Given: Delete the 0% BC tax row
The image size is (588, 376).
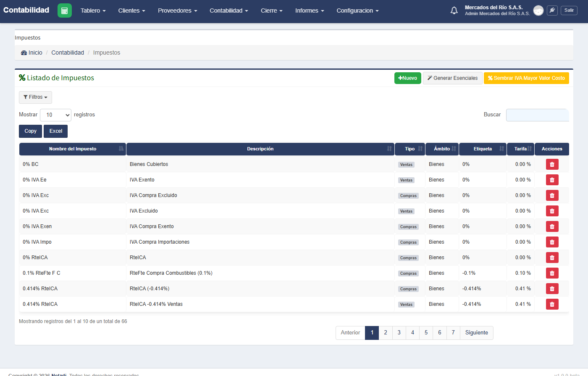Looking at the screenshot, I should coord(552,164).
